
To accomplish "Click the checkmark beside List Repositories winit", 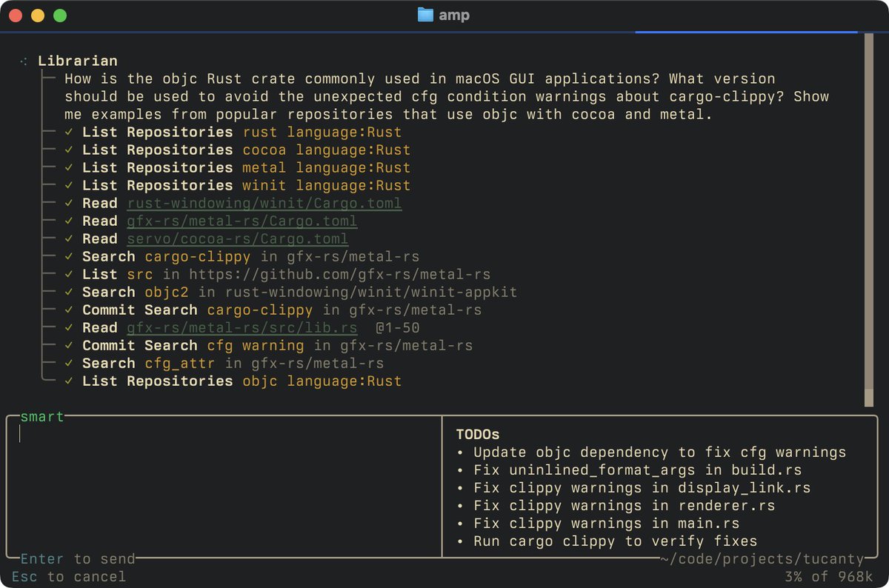I will point(69,186).
